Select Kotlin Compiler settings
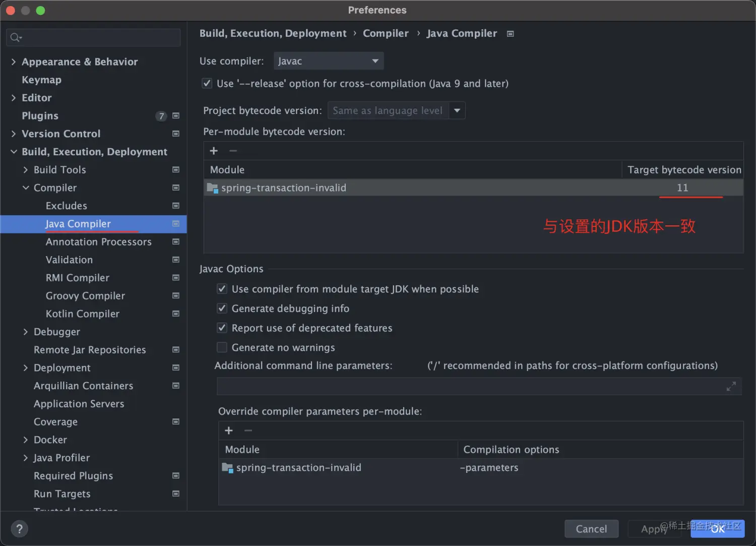Image resolution: width=756 pixels, height=546 pixels. [x=82, y=314]
